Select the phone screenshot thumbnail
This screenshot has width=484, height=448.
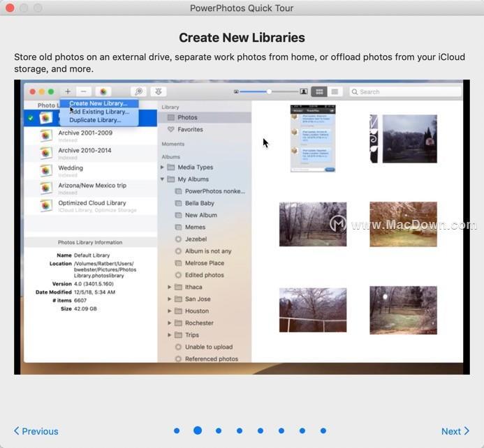pos(313,138)
